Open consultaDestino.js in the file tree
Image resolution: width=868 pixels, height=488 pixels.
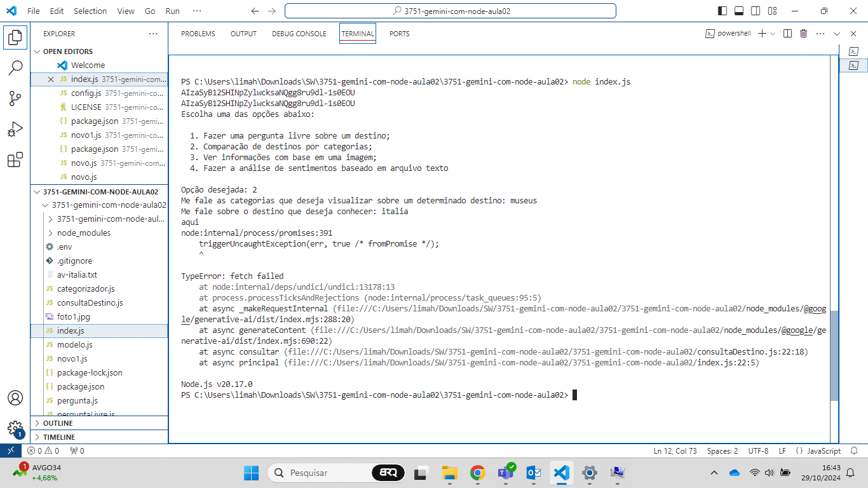click(99, 302)
